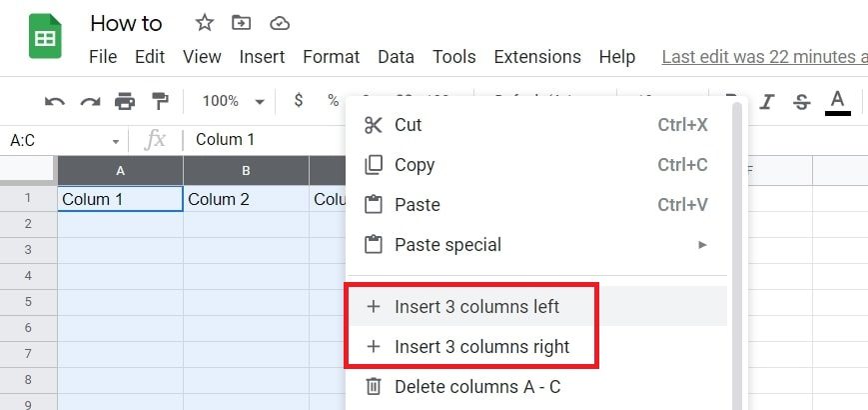Choose Insert 3 columns left

click(x=476, y=307)
